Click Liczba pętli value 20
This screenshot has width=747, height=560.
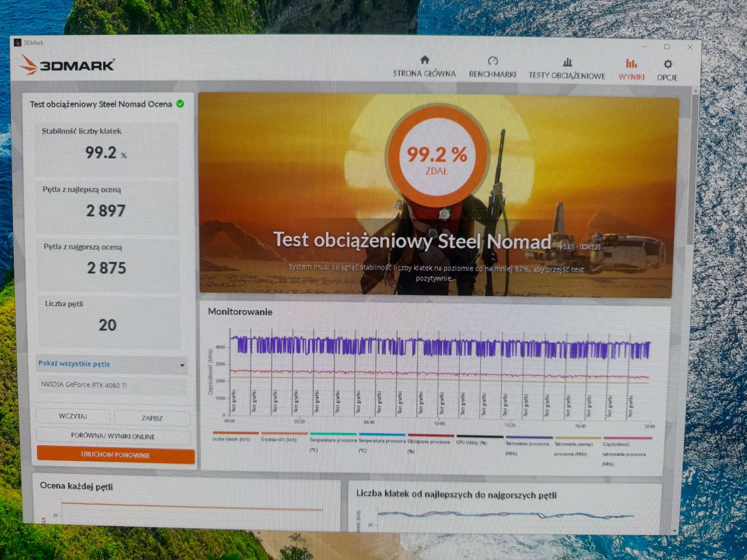coord(108,325)
